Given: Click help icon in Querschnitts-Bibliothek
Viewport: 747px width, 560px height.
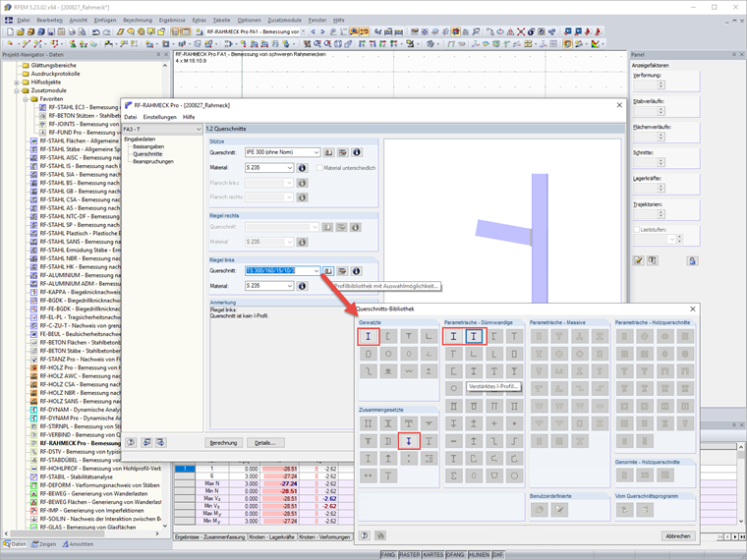Looking at the screenshot, I should (365, 535).
